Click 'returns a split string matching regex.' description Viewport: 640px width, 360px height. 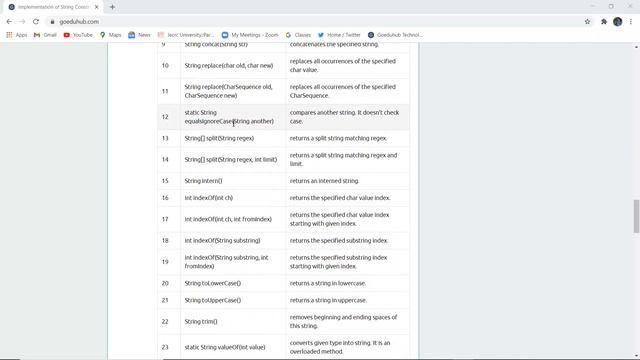[x=338, y=138]
